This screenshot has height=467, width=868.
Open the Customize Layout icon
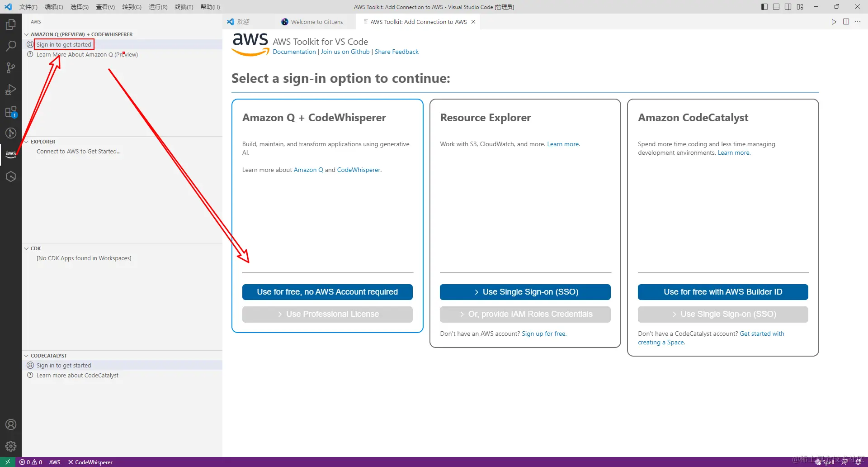click(800, 7)
